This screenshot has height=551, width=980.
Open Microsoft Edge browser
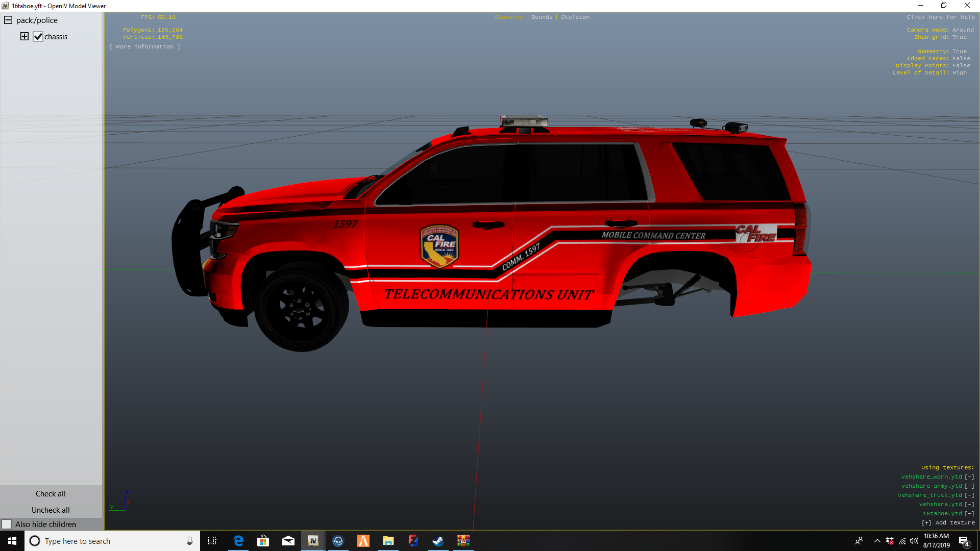click(x=238, y=541)
